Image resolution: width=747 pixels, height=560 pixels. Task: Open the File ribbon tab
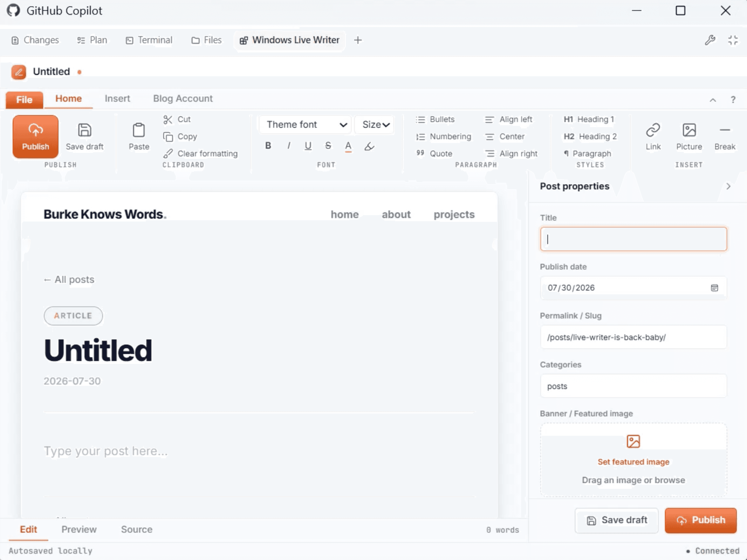pos(24,100)
